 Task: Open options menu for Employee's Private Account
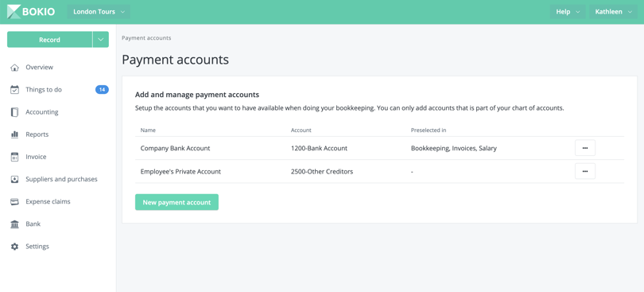pos(585,172)
